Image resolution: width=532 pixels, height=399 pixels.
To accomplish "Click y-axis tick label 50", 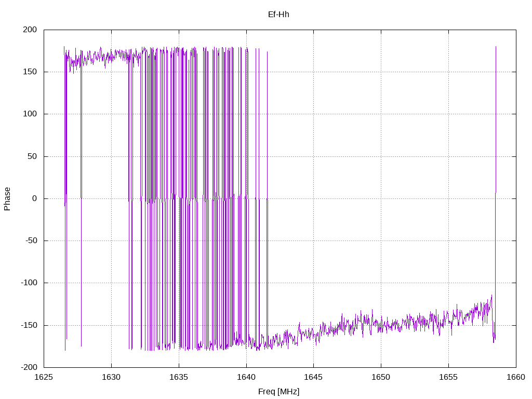I will point(32,156).
